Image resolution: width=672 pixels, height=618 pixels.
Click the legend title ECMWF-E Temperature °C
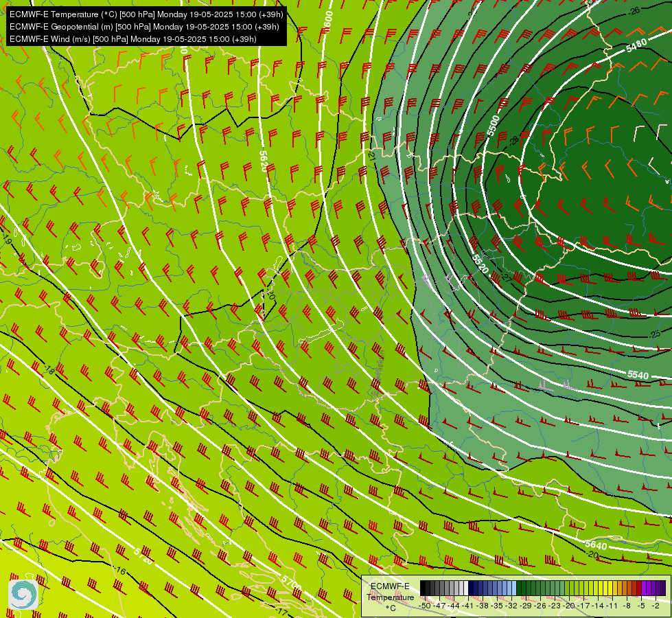tap(390, 597)
